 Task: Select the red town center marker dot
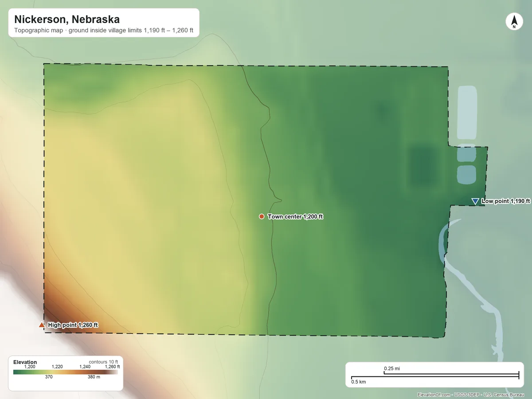(262, 216)
